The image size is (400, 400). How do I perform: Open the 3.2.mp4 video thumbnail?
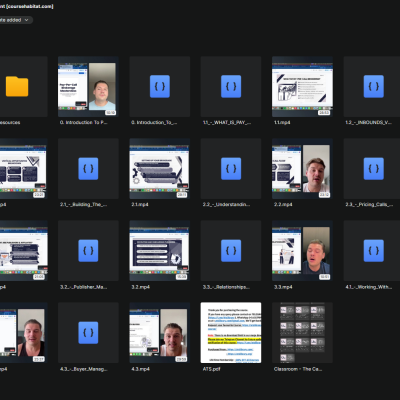click(x=160, y=251)
